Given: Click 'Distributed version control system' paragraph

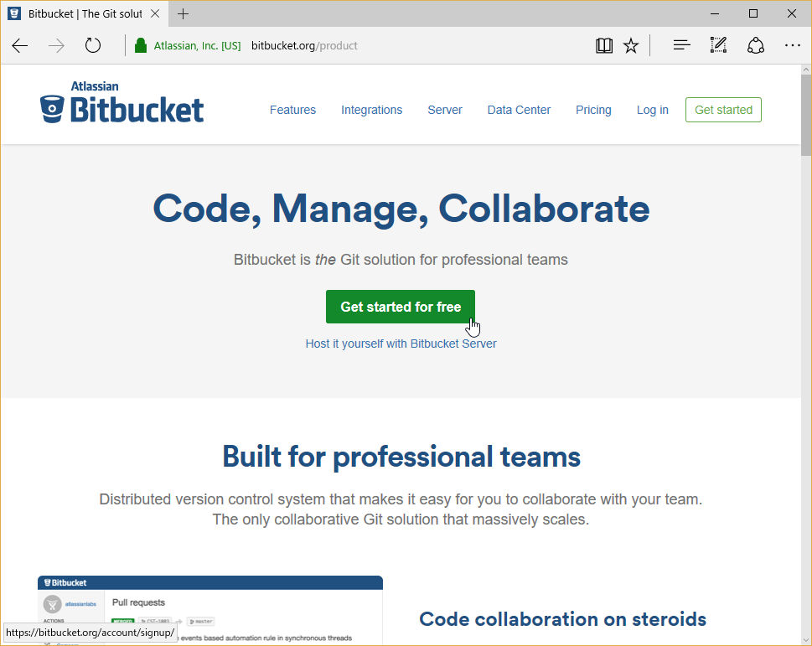Looking at the screenshot, I should (401, 509).
